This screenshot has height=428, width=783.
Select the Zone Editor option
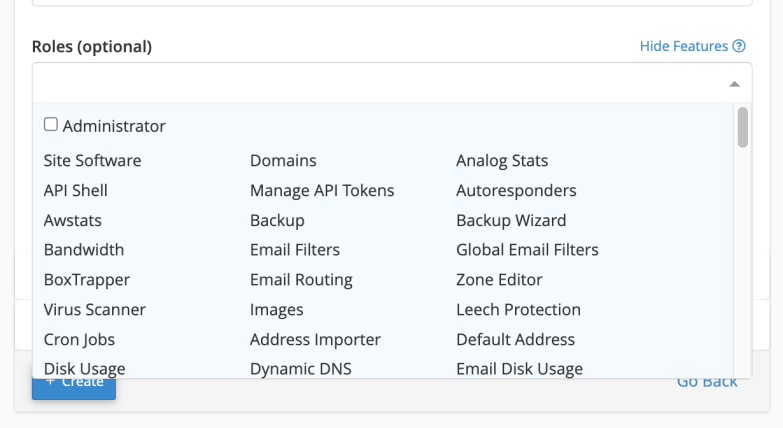pos(499,280)
